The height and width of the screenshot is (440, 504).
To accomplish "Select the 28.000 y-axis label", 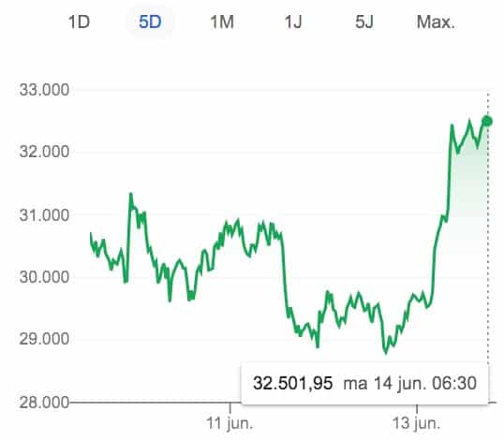I will (44, 403).
